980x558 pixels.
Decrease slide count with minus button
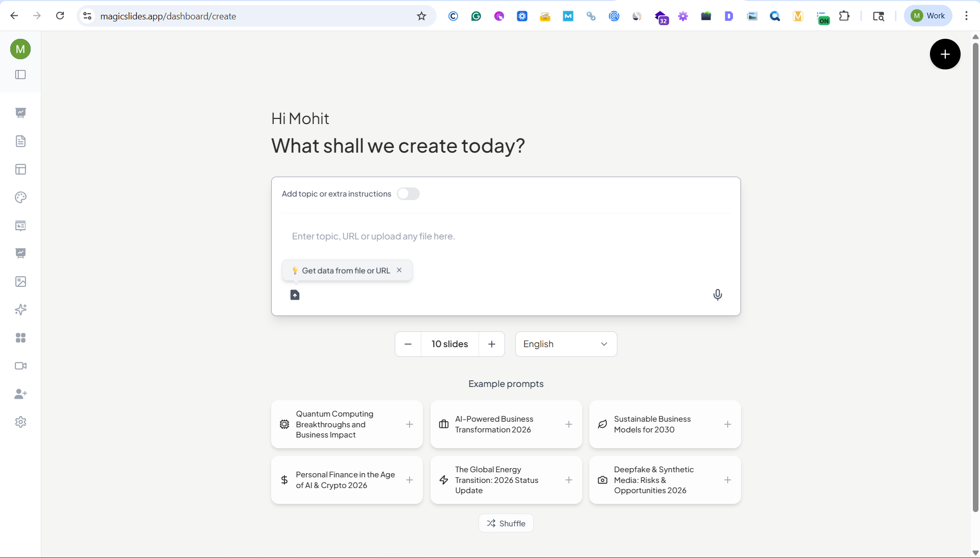point(408,344)
